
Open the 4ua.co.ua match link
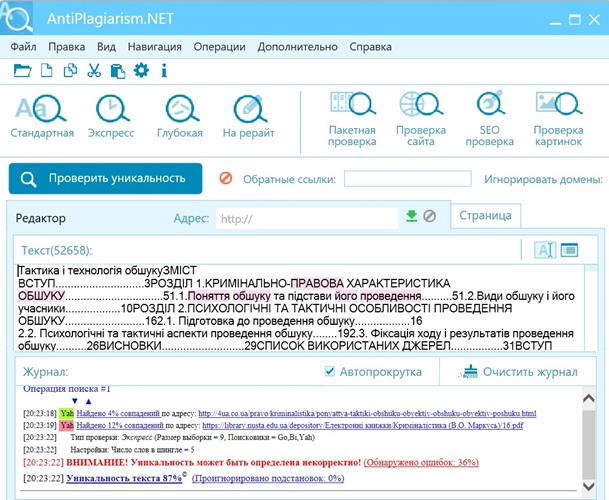(367, 413)
